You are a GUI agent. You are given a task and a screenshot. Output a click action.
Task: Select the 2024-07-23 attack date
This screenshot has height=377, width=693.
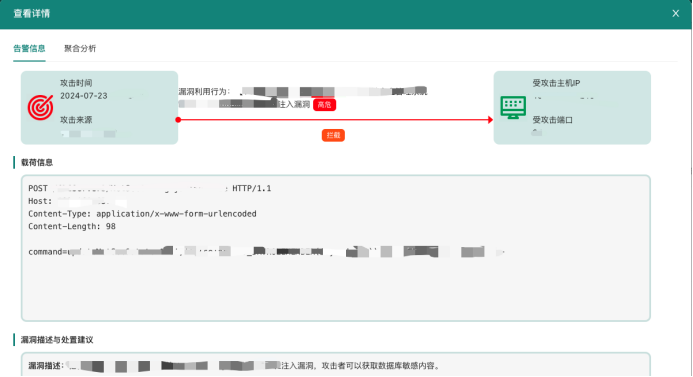84,96
